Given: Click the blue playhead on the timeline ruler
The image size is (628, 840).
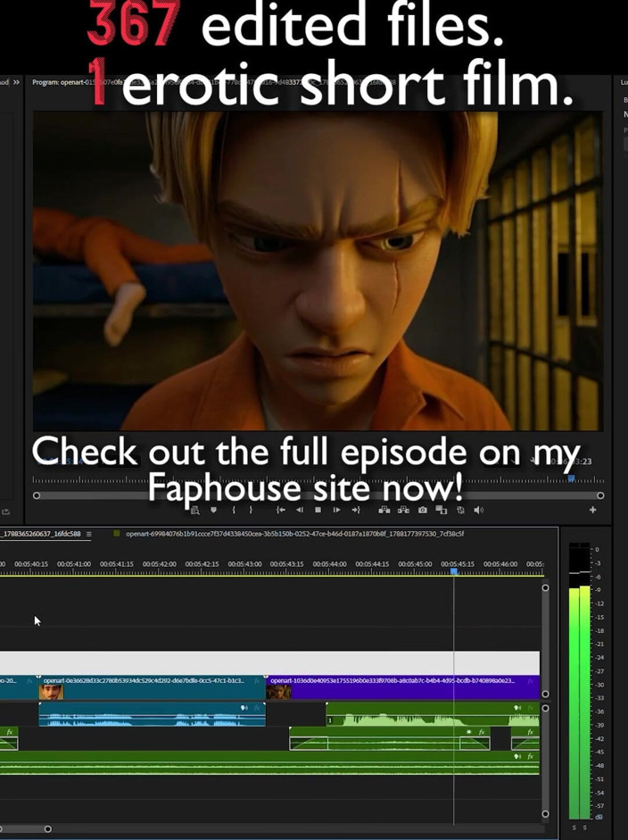Looking at the screenshot, I should [454, 571].
